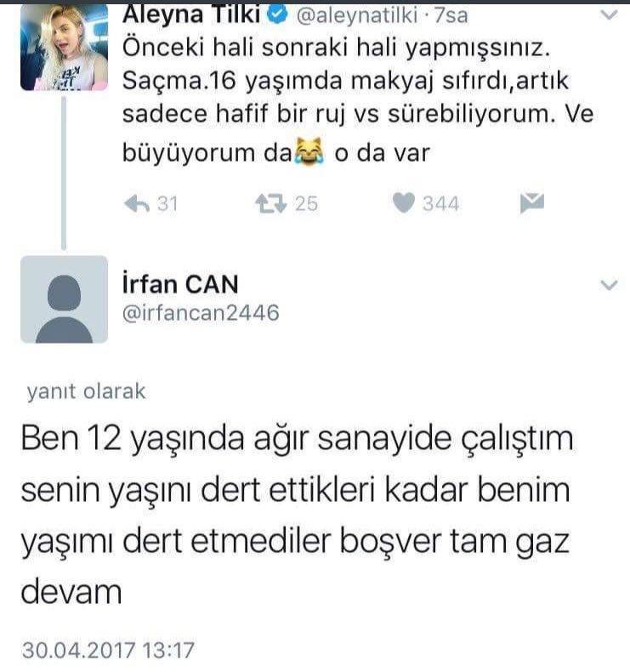Viewport: 630px width, 672px height.
Task: Open the İrfan CAN display name
Action: pyautogui.click(x=180, y=284)
